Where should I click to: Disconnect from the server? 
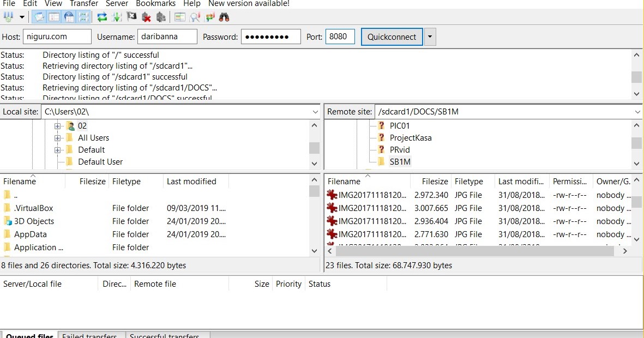point(146,16)
